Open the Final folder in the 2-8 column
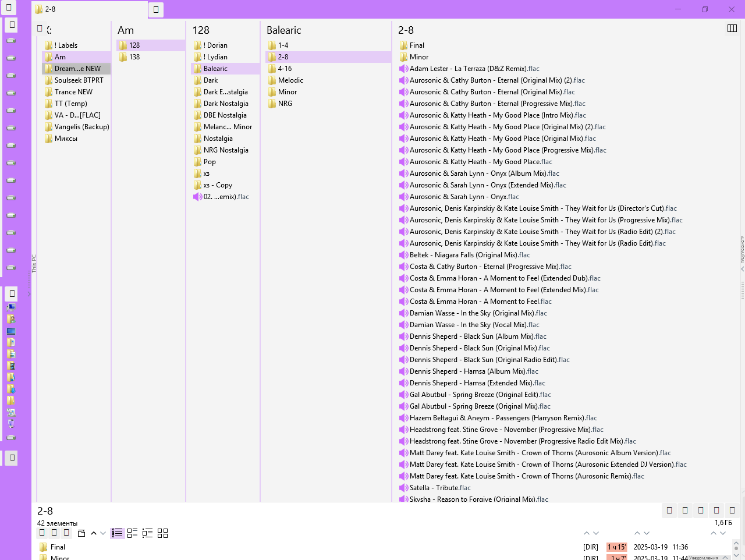745x560 pixels. 417,45
